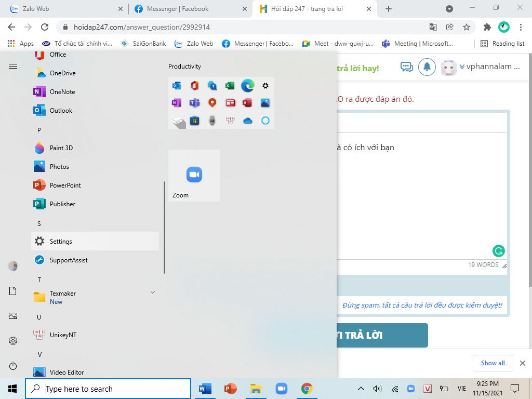Submit answer with the TRẢ LỜI button
This screenshot has height=399, width=532.
click(382, 335)
